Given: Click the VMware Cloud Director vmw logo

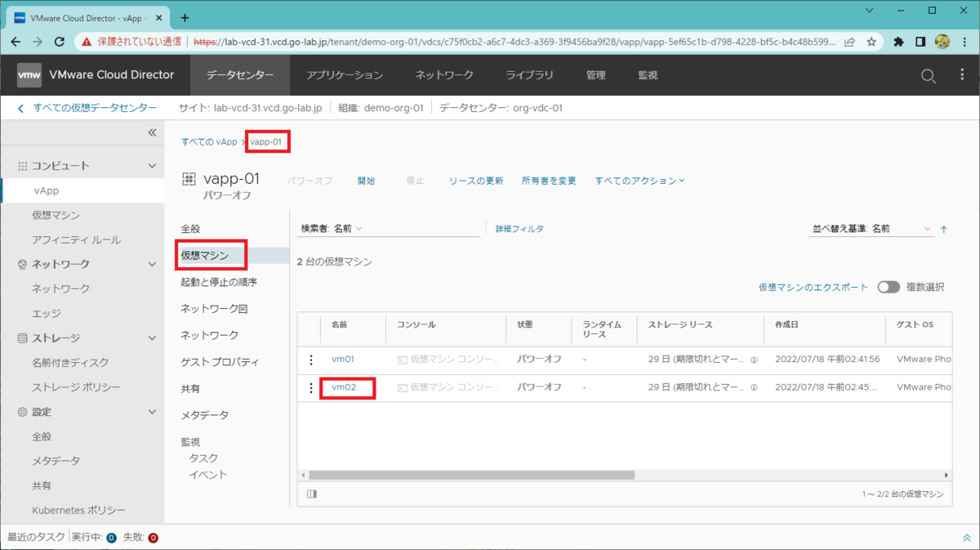Looking at the screenshot, I should [29, 74].
